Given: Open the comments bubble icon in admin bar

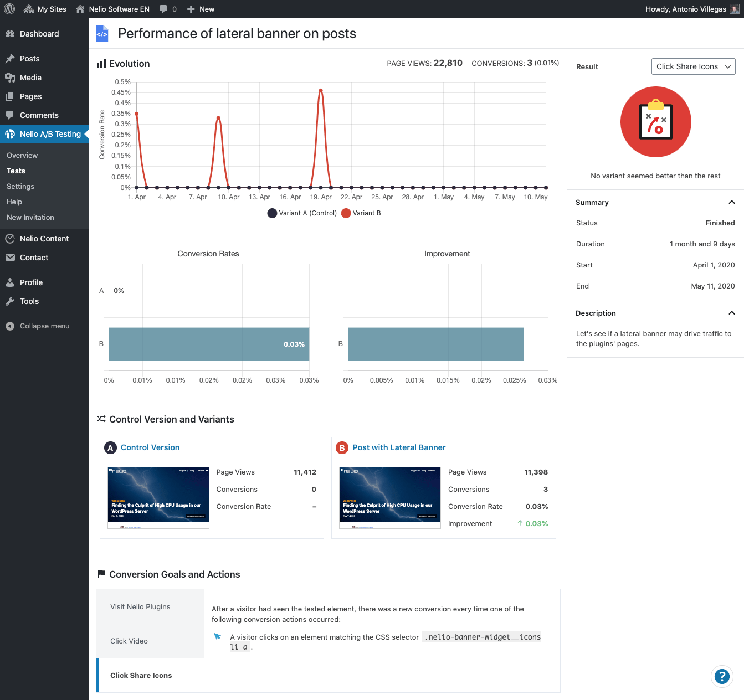Looking at the screenshot, I should pos(163,9).
